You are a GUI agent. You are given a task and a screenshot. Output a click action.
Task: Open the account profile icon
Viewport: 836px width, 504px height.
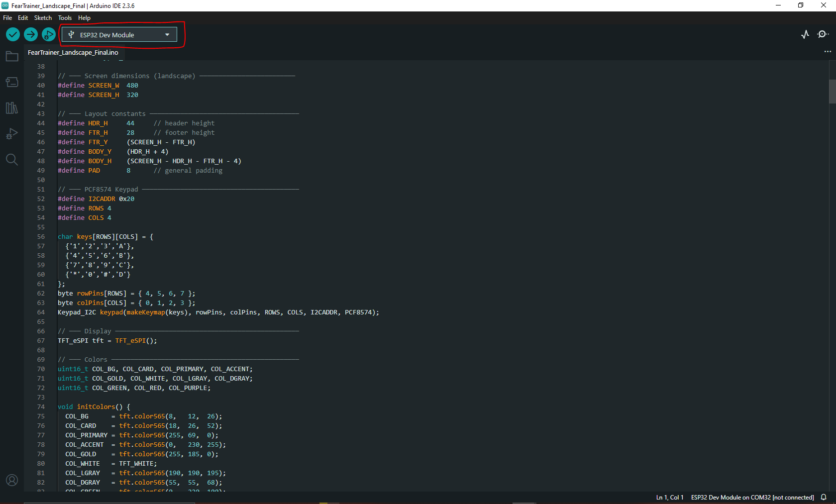pyautogui.click(x=12, y=480)
